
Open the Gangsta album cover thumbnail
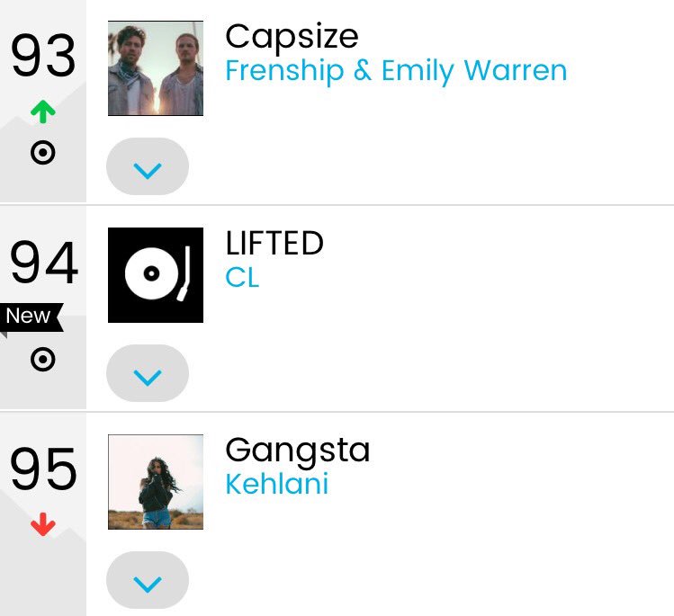(156, 482)
